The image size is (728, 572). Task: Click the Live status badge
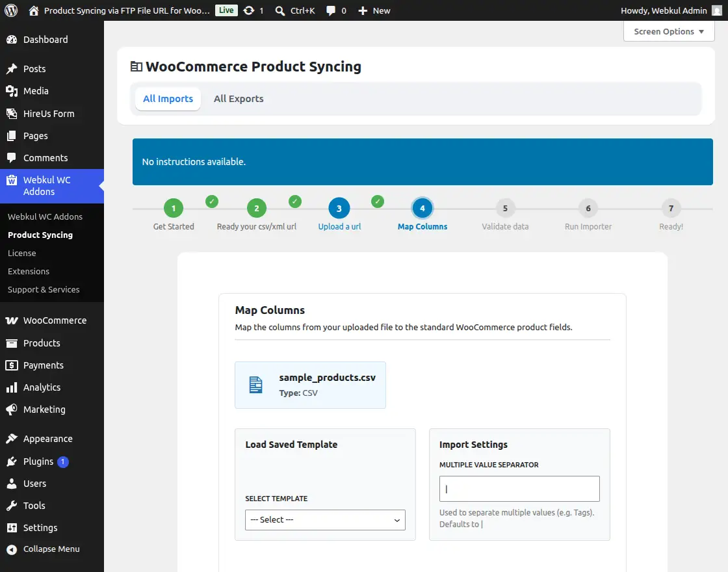[x=226, y=10]
